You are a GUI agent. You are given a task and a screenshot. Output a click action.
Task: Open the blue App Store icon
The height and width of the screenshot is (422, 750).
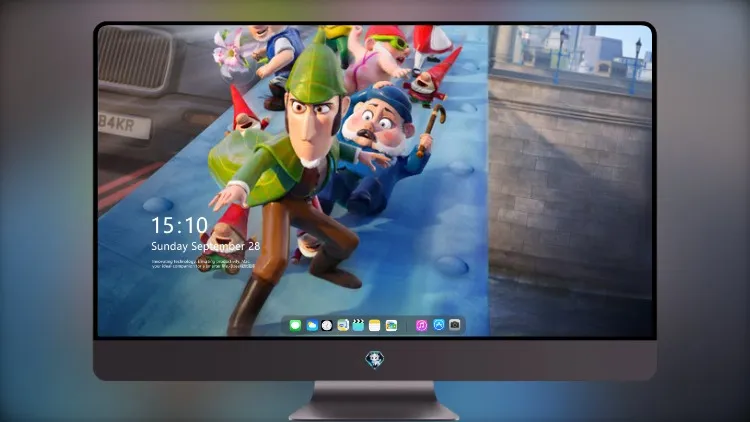(x=439, y=325)
